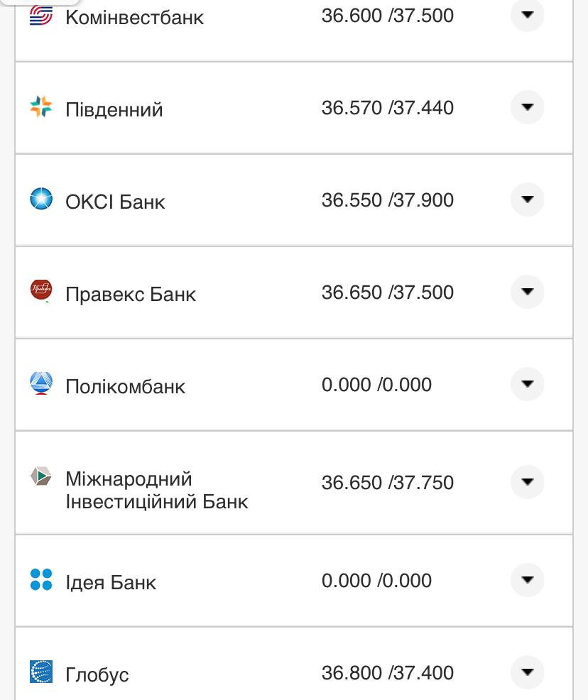Select the Полікомбанк table row
The image size is (588, 700).
[x=294, y=384]
